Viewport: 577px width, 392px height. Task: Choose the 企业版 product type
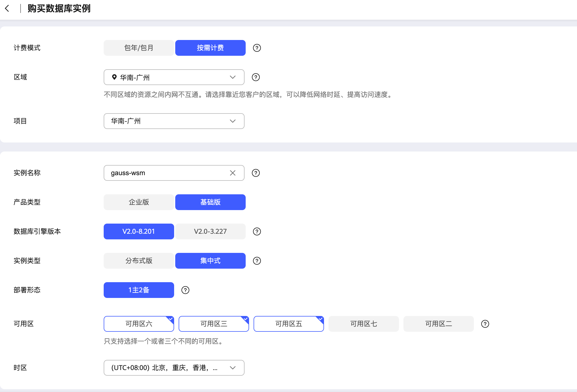[x=139, y=202]
